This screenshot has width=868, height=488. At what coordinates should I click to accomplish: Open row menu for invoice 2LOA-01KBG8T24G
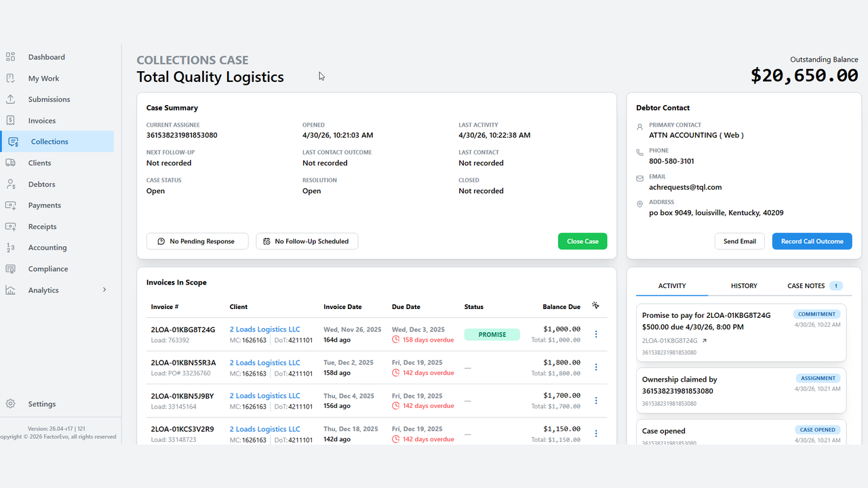coord(596,334)
